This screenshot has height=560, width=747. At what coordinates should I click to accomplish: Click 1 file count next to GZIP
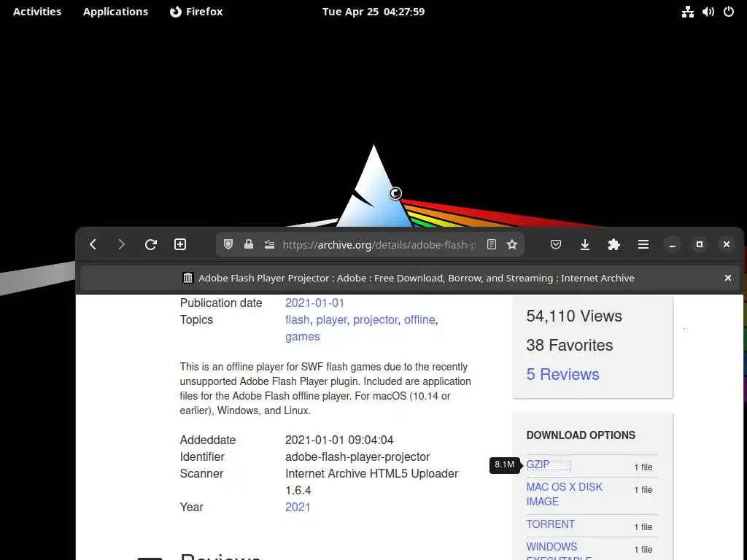(x=643, y=467)
